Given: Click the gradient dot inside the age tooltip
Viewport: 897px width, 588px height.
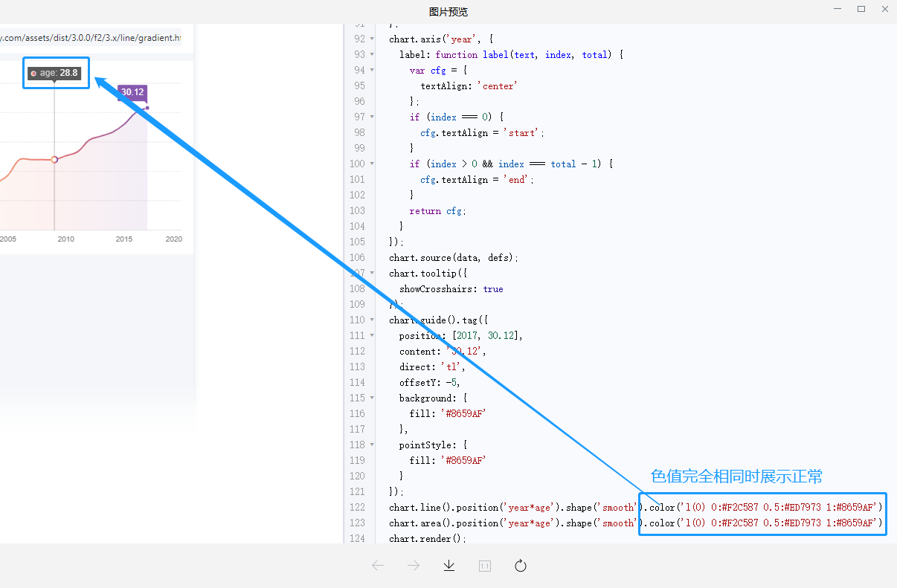Looking at the screenshot, I should pyautogui.click(x=33, y=73).
